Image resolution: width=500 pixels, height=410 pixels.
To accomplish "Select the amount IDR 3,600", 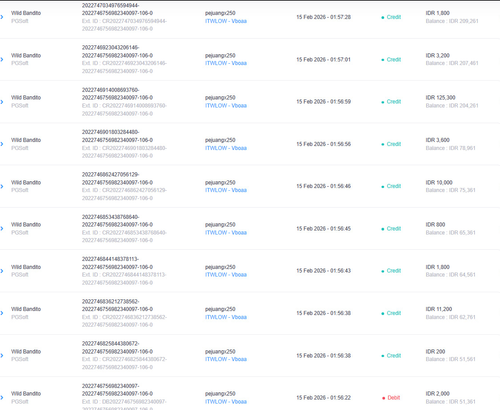I will pyautogui.click(x=437, y=140).
